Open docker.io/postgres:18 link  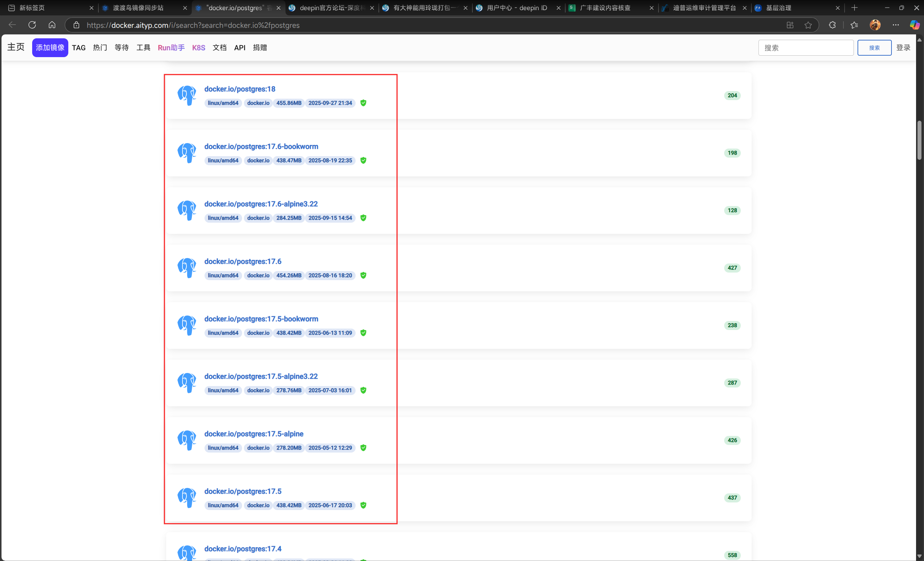pyautogui.click(x=240, y=89)
